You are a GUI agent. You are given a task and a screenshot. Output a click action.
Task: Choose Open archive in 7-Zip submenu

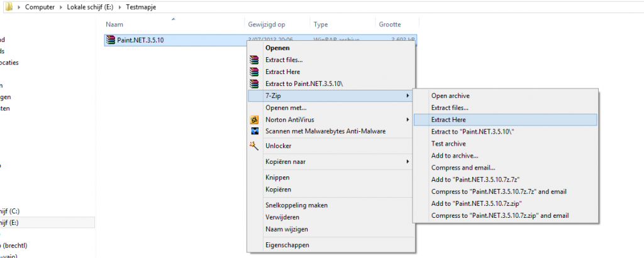click(505, 95)
